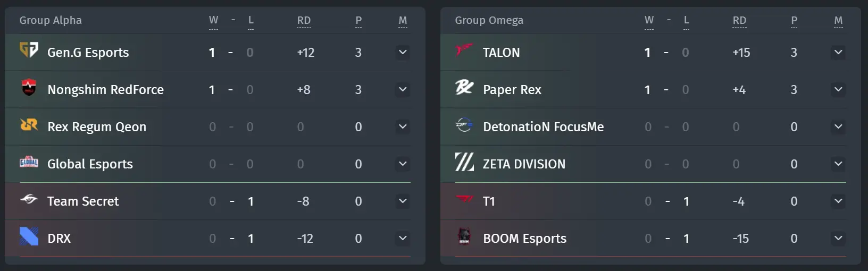Expand Gen.G Esports matches chevron
This screenshot has height=271, width=868.
coord(403,52)
